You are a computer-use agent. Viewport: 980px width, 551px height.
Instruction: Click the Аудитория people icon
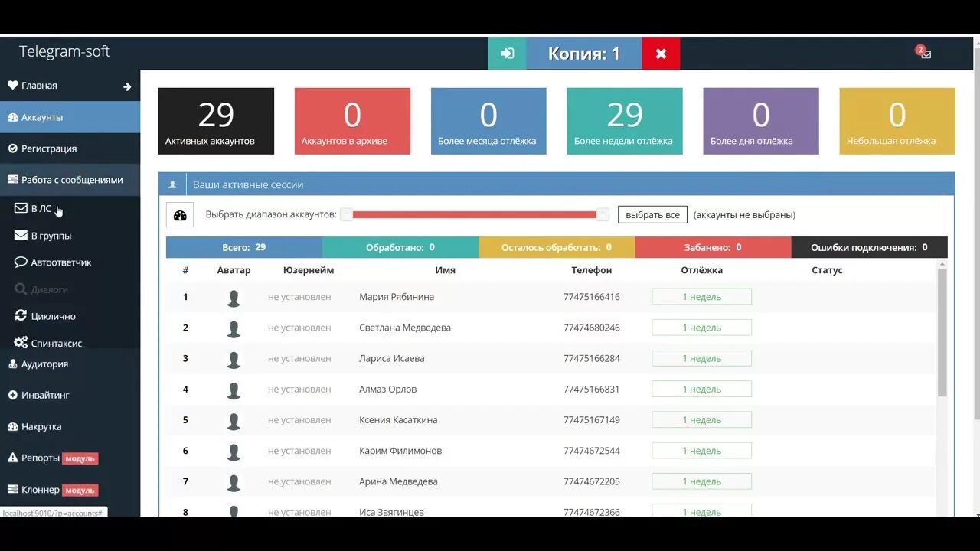click(12, 364)
